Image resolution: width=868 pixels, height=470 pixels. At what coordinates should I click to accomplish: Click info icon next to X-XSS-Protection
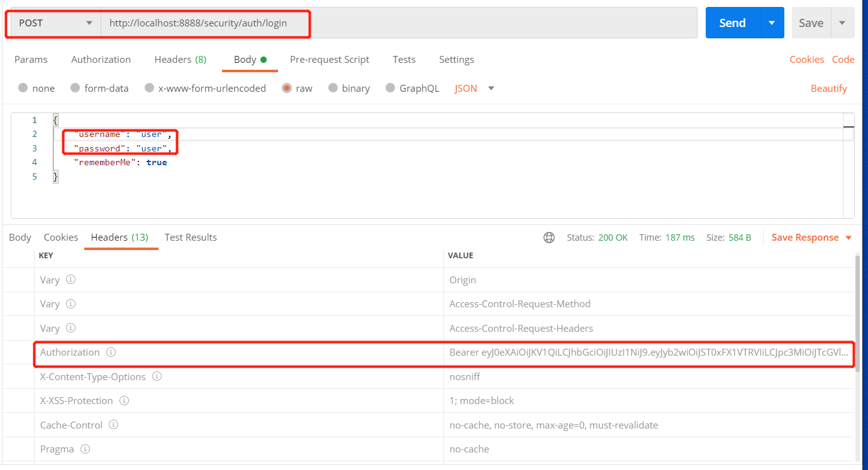125,401
